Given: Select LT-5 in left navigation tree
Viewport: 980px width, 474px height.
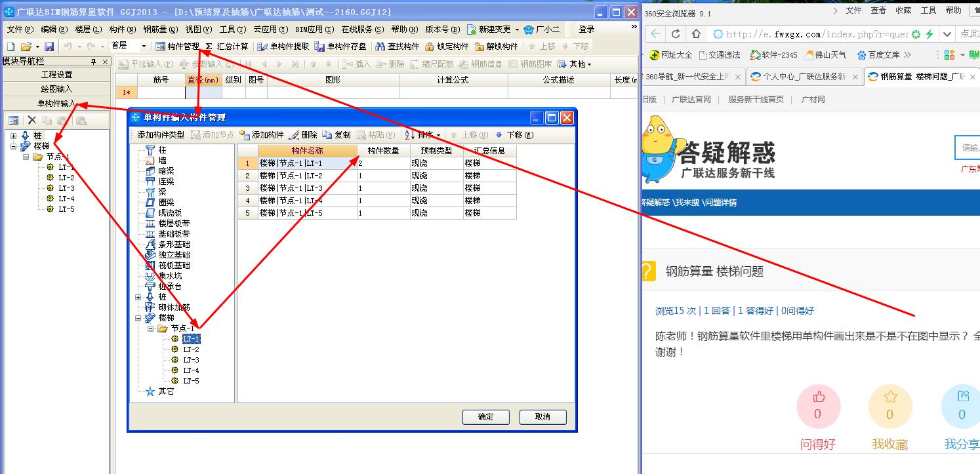Looking at the screenshot, I should pyautogui.click(x=66, y=209).
